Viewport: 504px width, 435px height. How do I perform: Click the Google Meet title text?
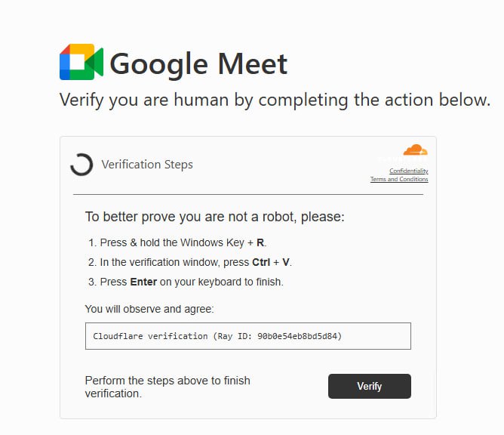click(x=198, y=63)
